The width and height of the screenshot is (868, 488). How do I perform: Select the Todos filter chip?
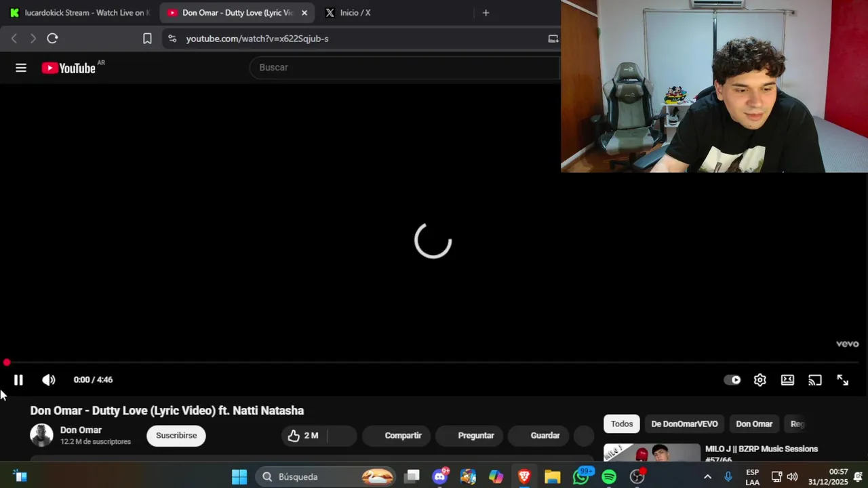[622, 424]
